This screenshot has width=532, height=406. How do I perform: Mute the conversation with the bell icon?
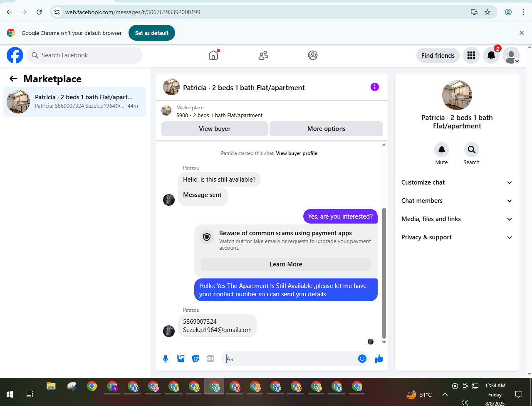(442, 149)
